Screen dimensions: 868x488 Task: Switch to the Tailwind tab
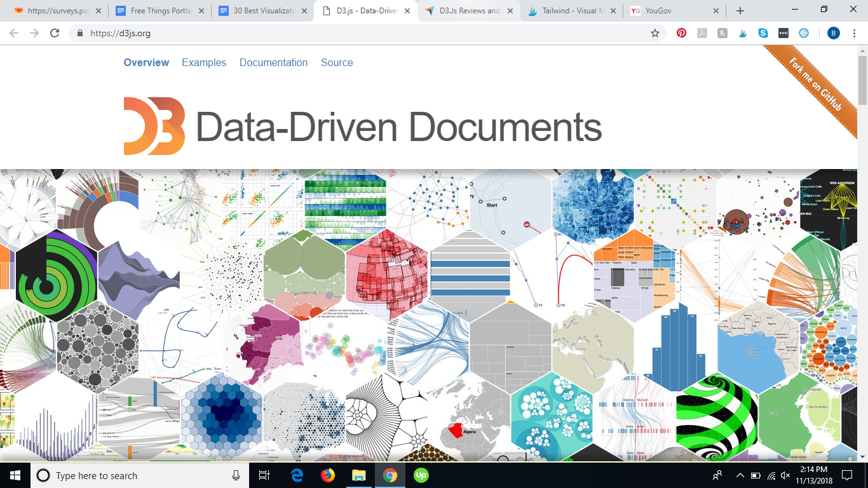[x=571, y=11]
